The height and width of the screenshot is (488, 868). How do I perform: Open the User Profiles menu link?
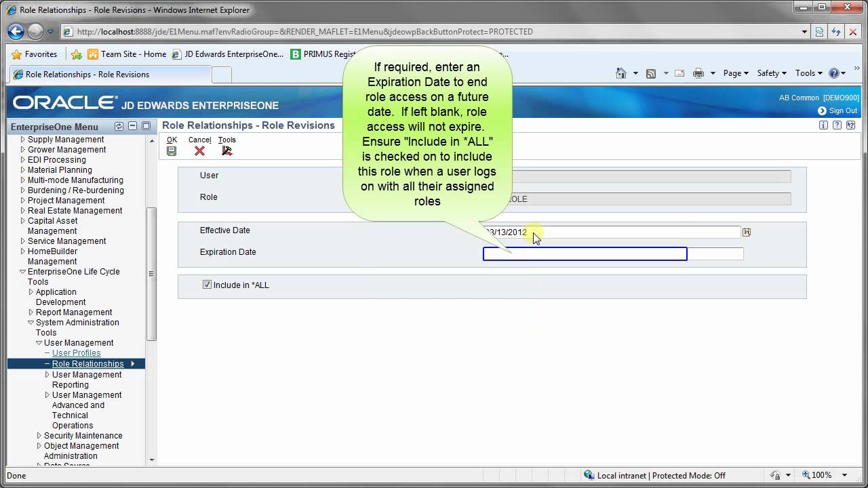click(x=76, y=352)
